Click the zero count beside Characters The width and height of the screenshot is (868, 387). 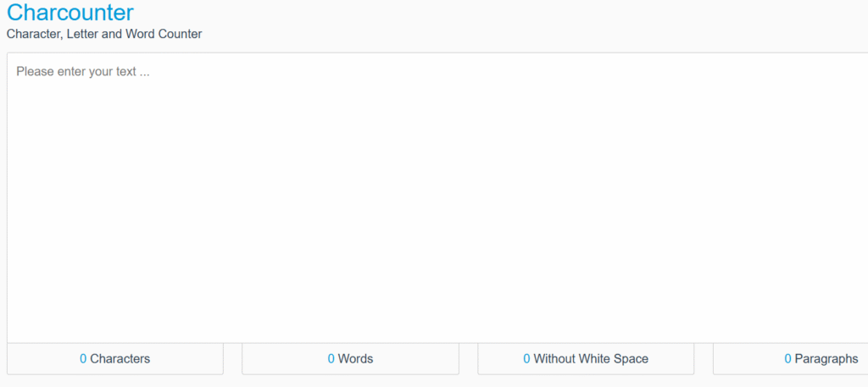[x=83, y=359]
